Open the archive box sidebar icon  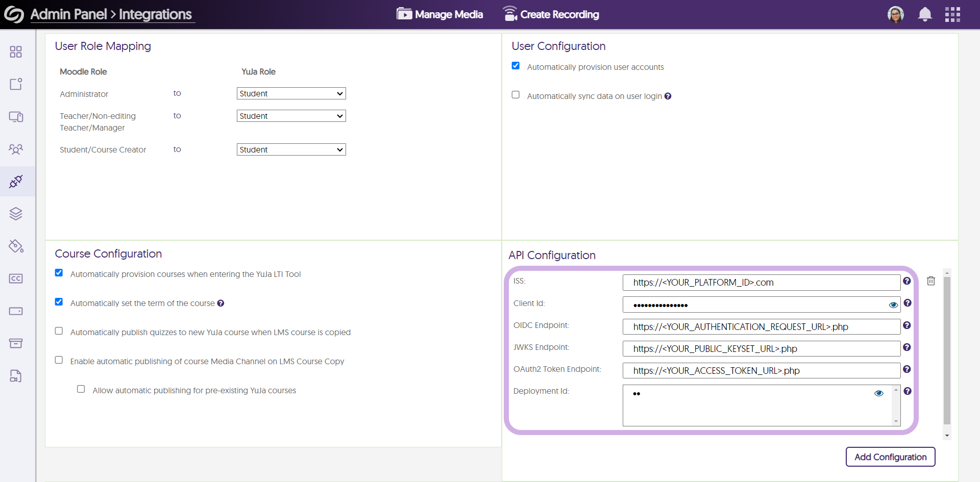16,343
